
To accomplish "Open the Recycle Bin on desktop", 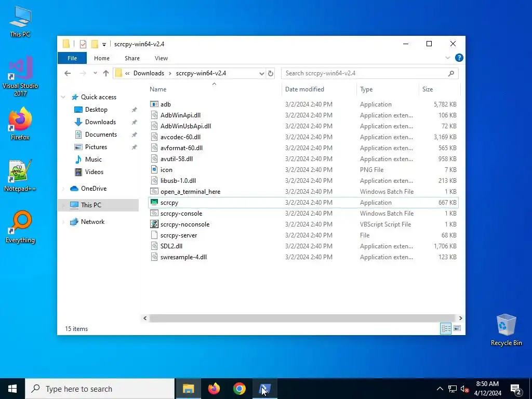I will [x=506, y=330].
